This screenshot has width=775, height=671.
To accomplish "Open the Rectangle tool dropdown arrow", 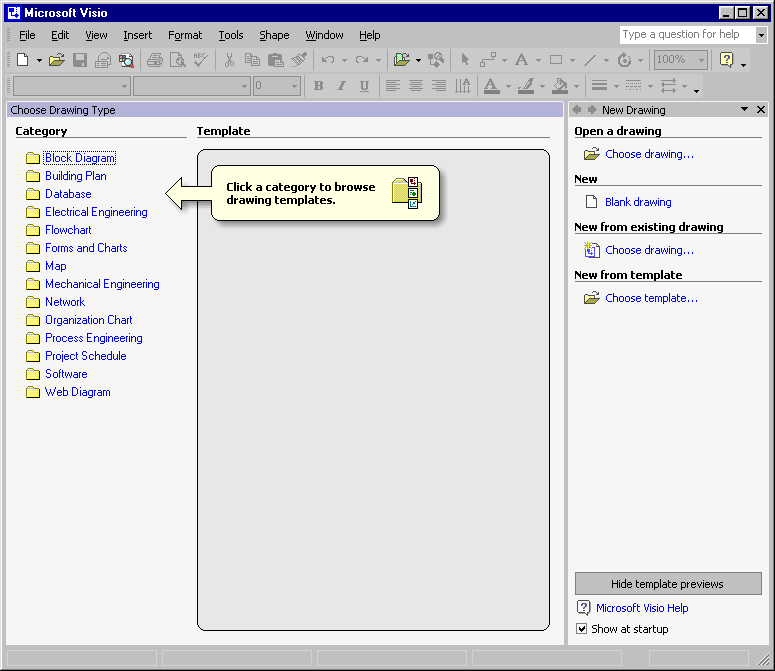I will 572,60.
